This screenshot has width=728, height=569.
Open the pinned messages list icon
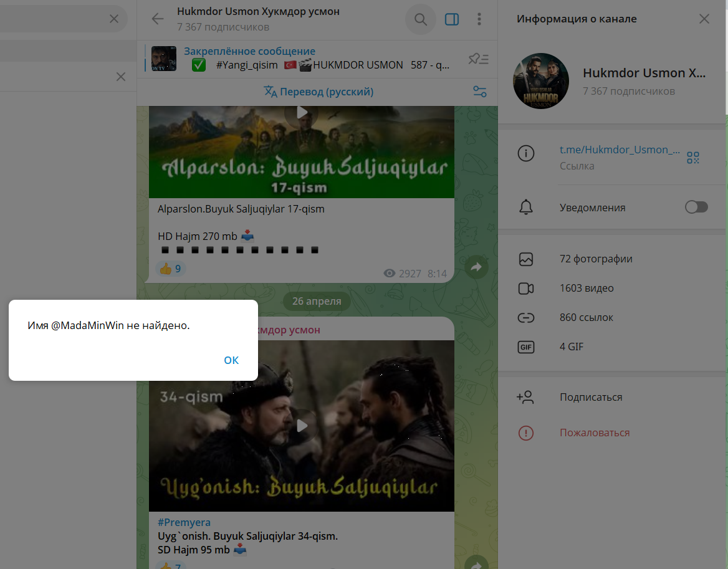pyautogui.click(x=479, y=59)
